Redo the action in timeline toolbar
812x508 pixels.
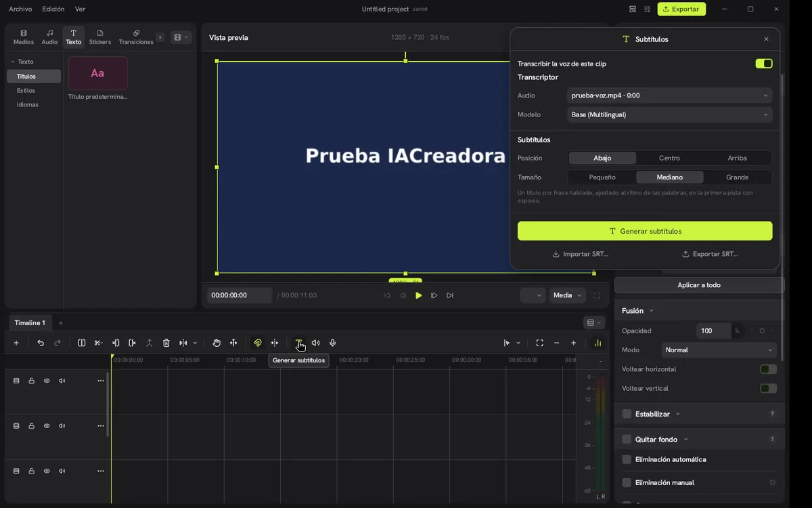coord(58,343)
